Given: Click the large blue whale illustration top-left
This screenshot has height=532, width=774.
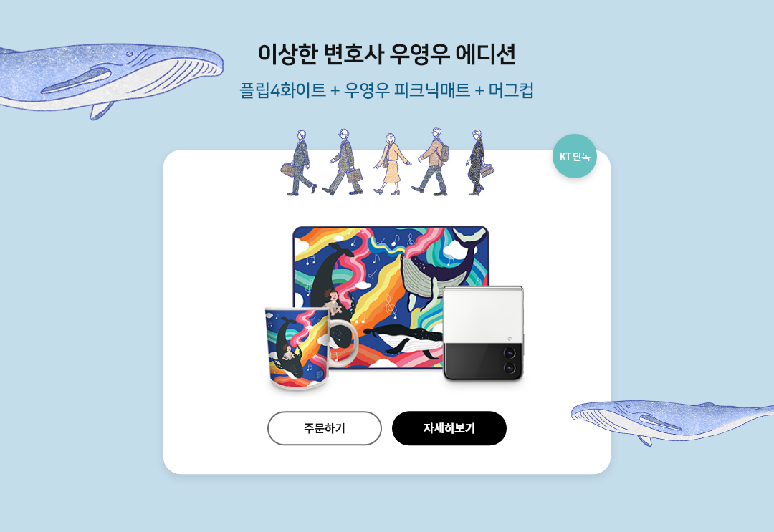Looking at the screenshot, I should pos(111,79).
